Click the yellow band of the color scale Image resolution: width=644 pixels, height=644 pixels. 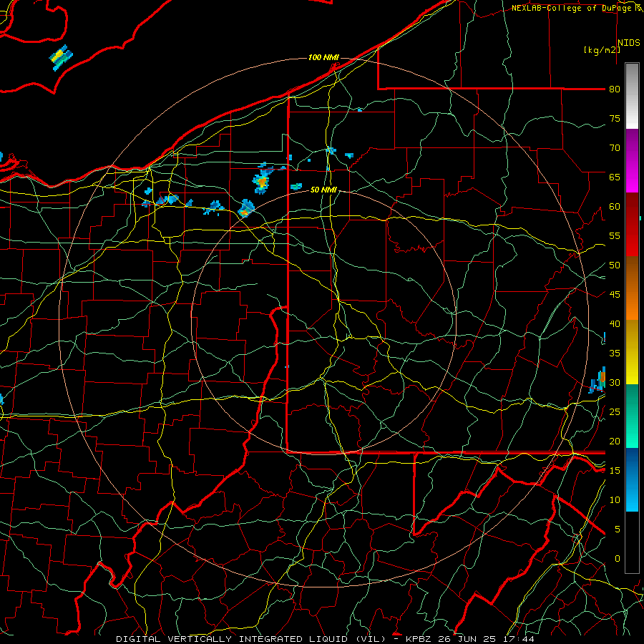point(632,352)
